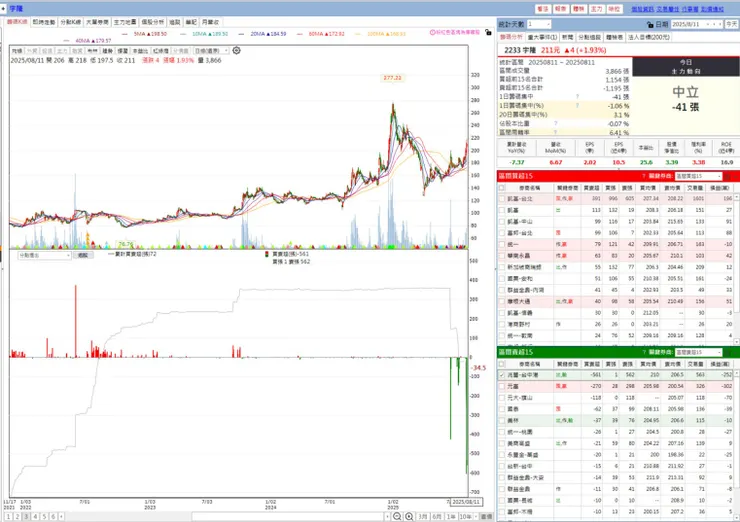Switch to 分點K線 tab

(71, 22)
